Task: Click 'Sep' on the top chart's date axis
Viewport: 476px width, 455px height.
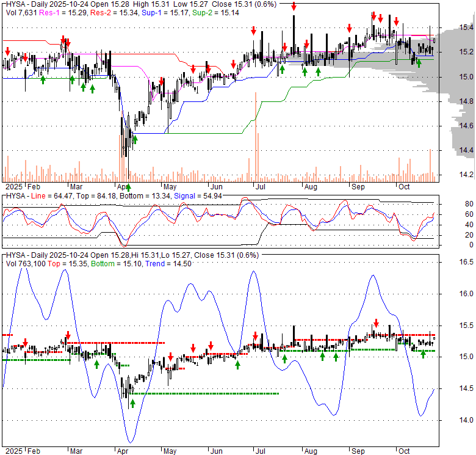Action: [358, 187]
